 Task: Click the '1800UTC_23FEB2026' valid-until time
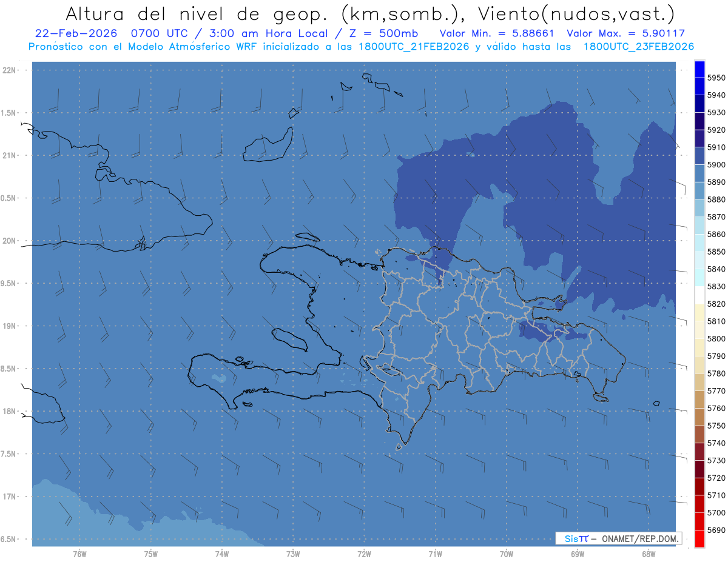[x=639, y=47]
